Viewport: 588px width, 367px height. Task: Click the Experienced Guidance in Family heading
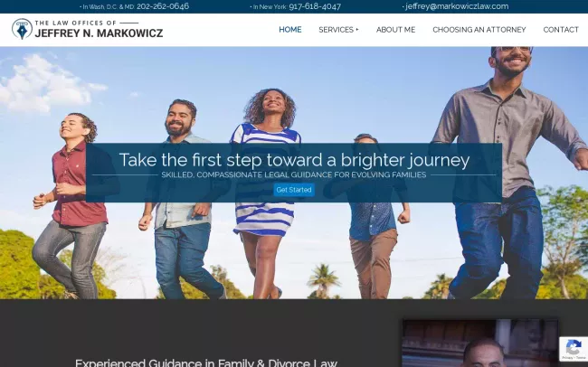pyautogui.click(x=206, y=362)
